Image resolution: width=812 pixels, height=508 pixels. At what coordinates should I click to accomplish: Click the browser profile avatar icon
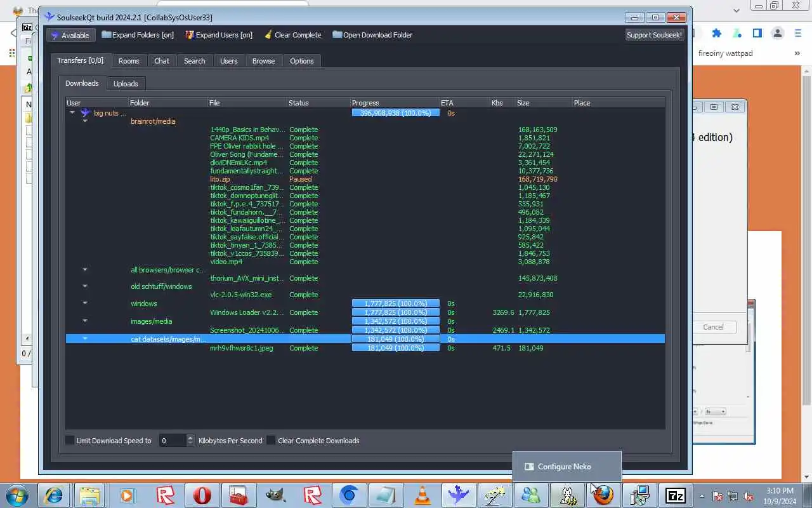(x=778, y=33)
